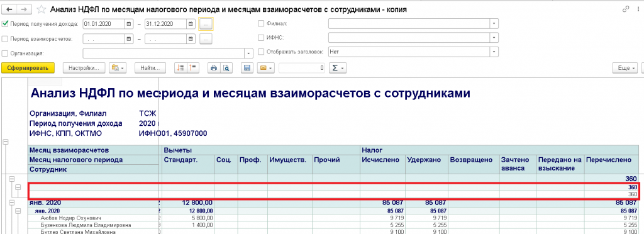Enable ИФНС filter checkbox
The width and height of the screenshot is (644, 234).
(x=261, y=38)
